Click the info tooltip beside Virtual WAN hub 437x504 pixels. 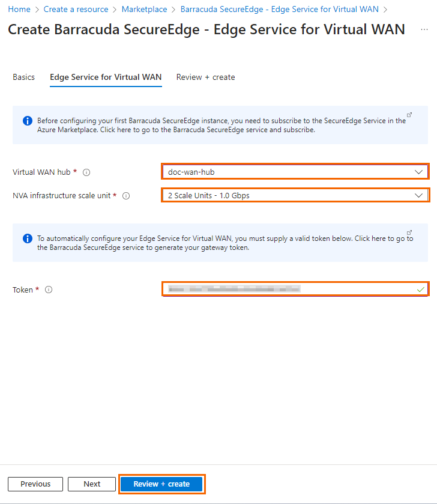pyautogui.click(x=86, y=172)
